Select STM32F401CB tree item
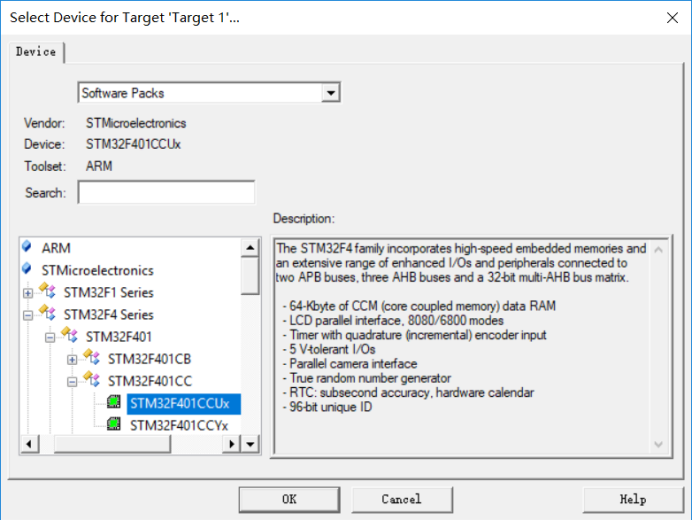 click(x=149, y=359)
